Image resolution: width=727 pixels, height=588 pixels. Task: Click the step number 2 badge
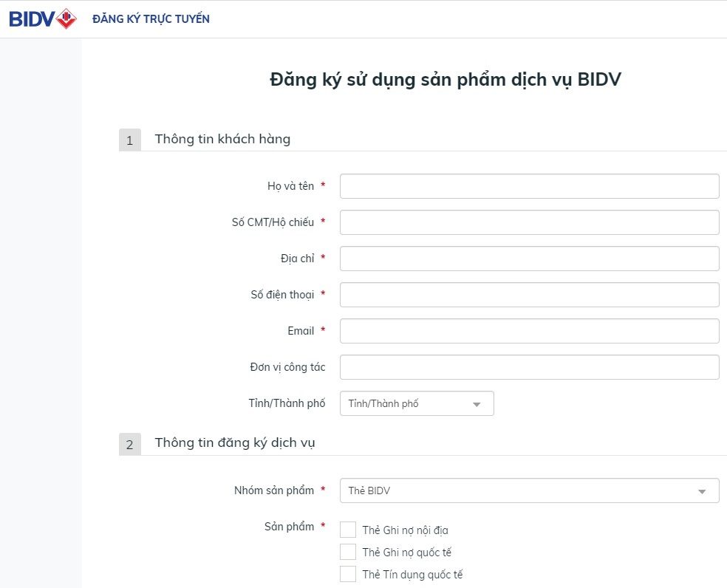coord(130,444)
